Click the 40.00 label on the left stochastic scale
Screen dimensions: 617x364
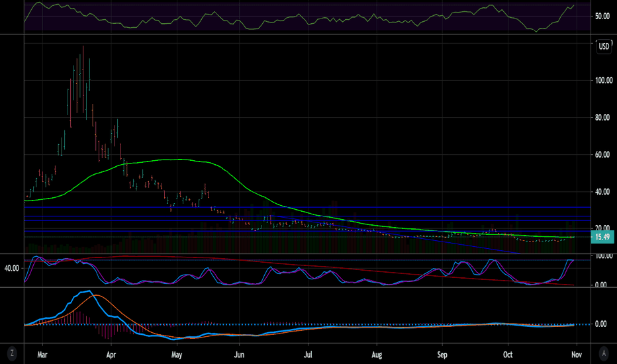pos(11,269)
